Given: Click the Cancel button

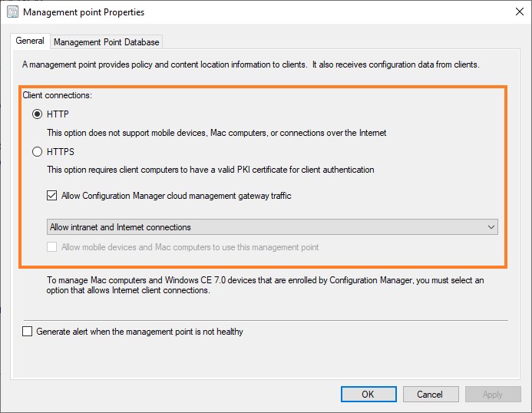Looking at the screenshot, I should click(x=431, y=395).
